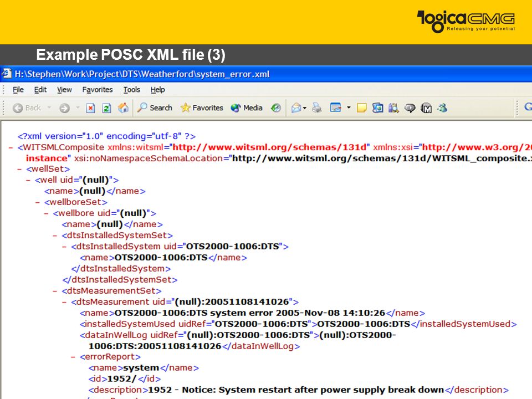Open the Favorites star button
Screen dimensions: 532x399
pyautogui.click(x=202, y=108)
